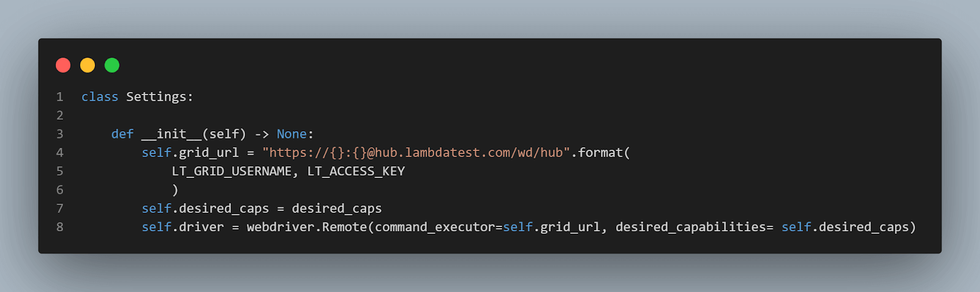Click the def keyword

click(123, 134)
